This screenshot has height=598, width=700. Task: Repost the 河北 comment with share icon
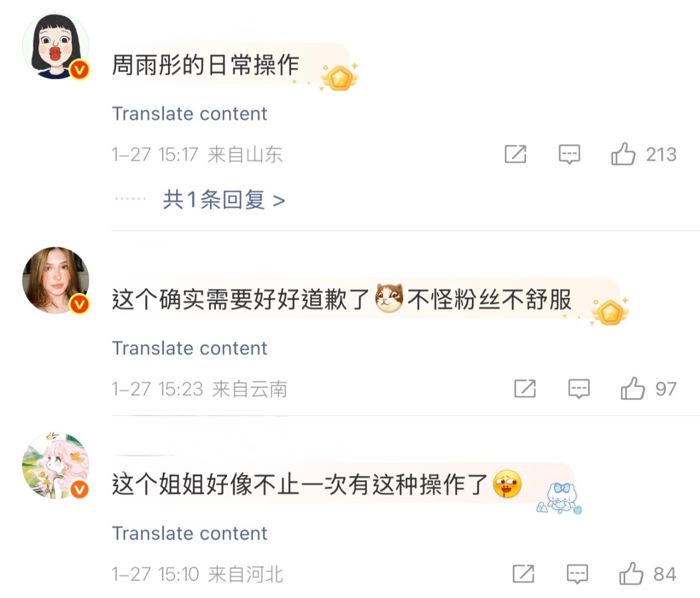tap(523, 574)
